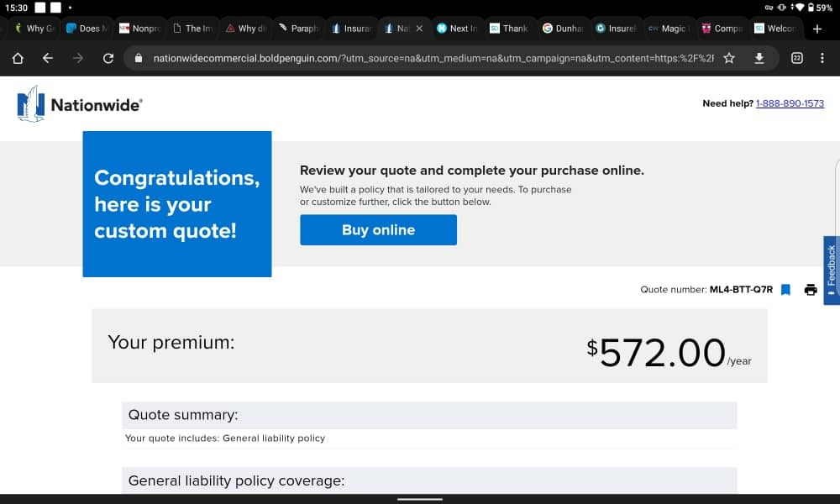Tap the battery 59% status indicator

[820, 8]
